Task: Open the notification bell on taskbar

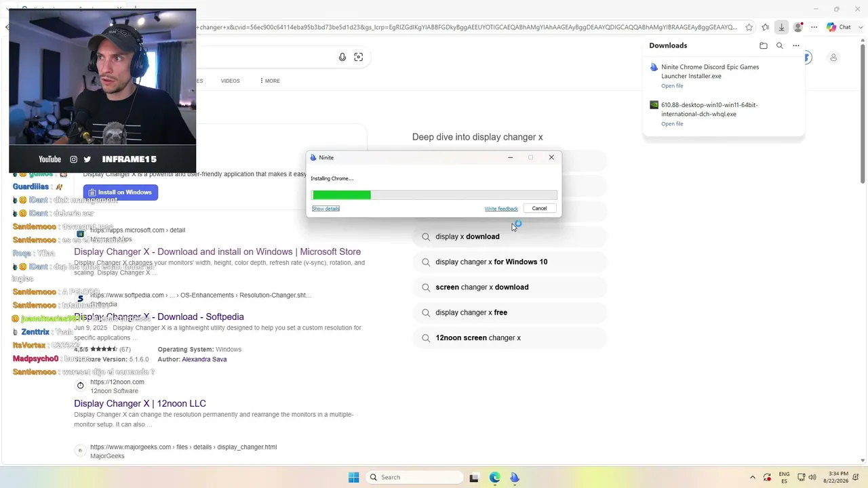Action: (857, 477)
